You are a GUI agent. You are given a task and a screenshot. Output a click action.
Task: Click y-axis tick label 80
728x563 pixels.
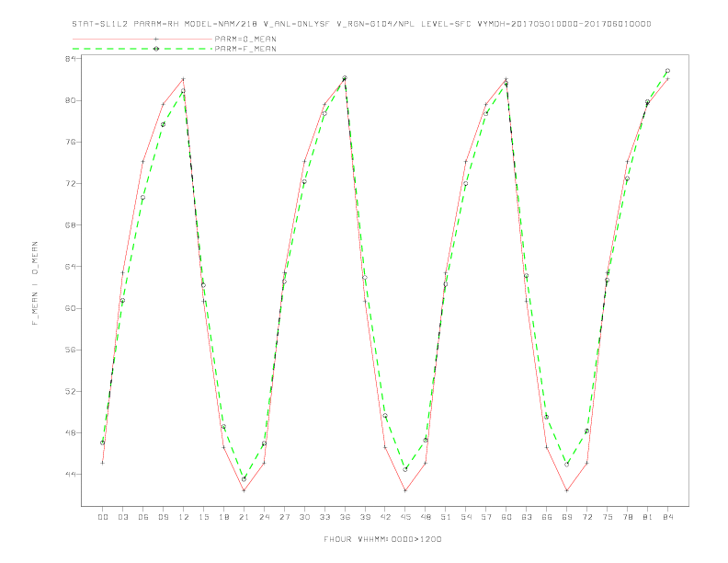70,100
